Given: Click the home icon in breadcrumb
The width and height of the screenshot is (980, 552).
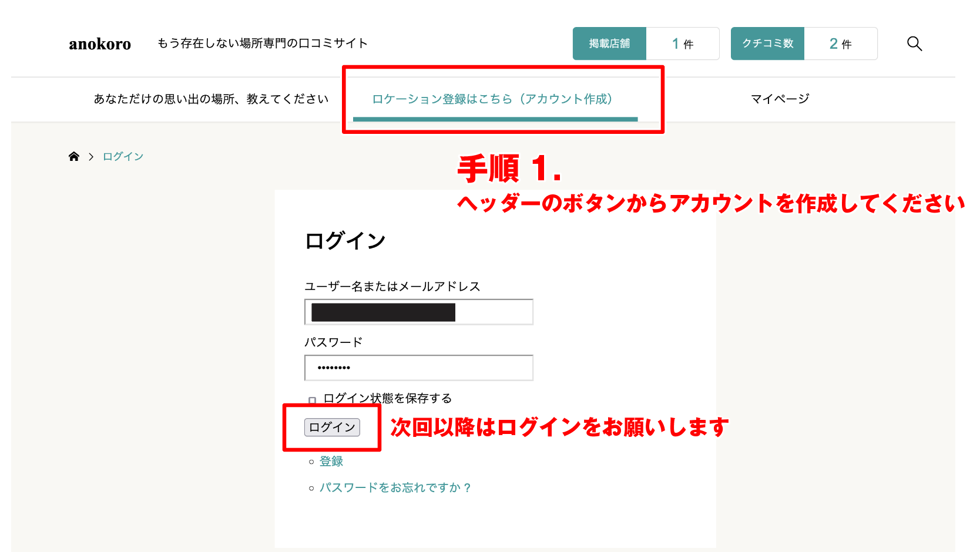Looking at the screenshot, I should 74,156.
